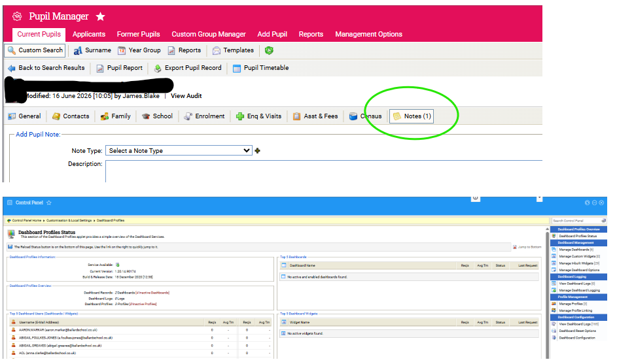Click Control Panel vertical scrollbar up arrow
The image size is (617, 364).
pyautogui.click(x=547, y=229)
